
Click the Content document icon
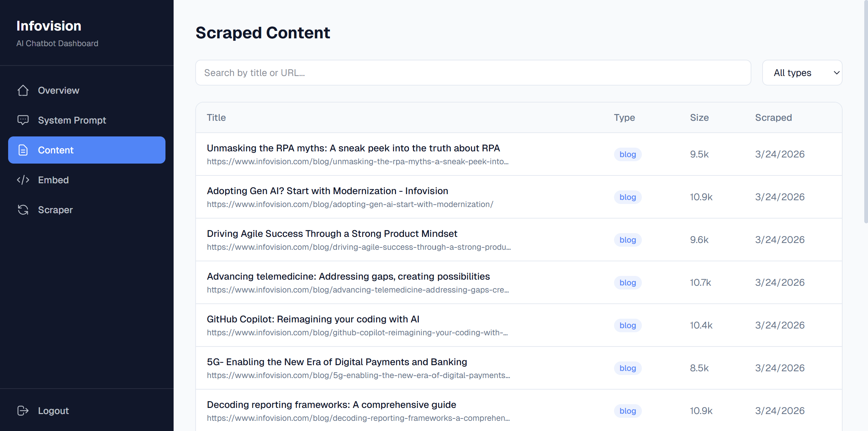(23, 150)
